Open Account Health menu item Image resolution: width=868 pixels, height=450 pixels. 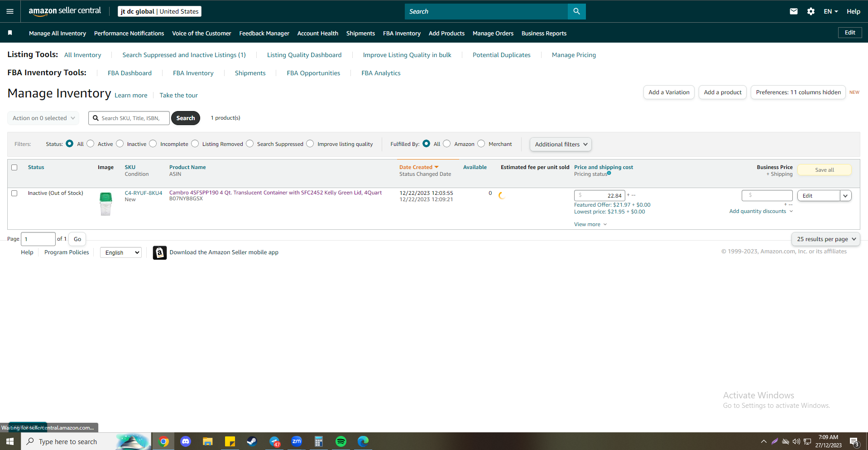pos(318,33)
